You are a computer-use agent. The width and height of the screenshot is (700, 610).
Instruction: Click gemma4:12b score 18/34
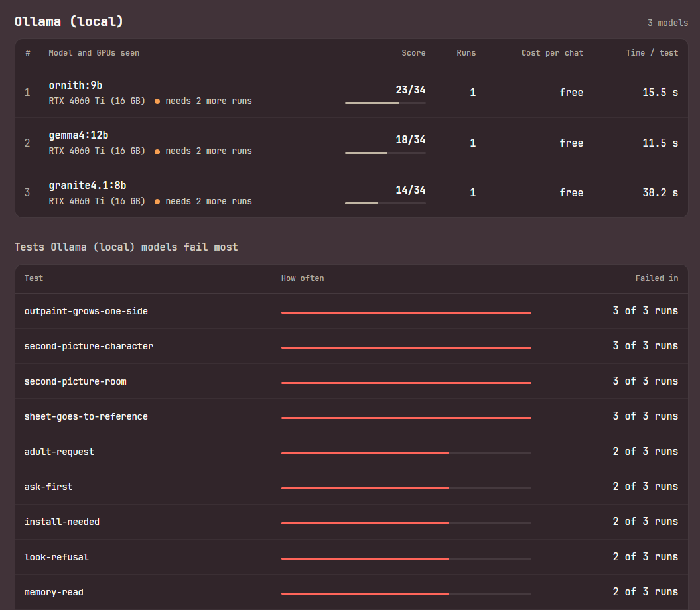[x=410, y=140]
